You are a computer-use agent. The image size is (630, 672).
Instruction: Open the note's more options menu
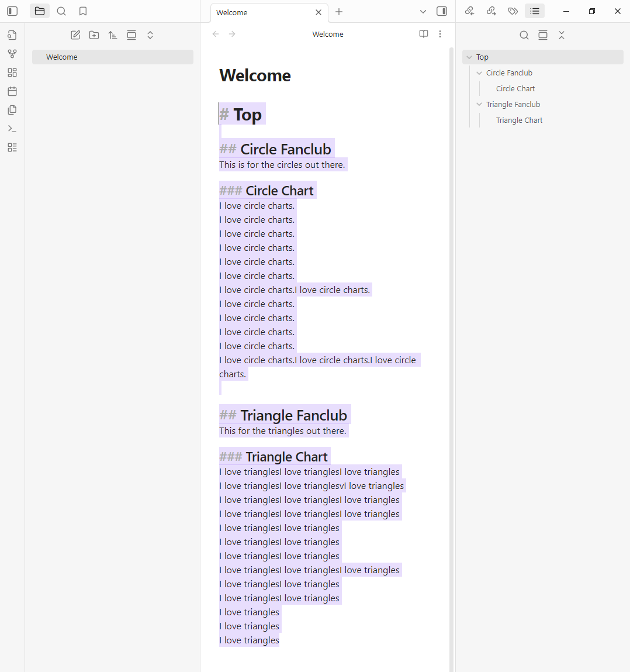440,34
